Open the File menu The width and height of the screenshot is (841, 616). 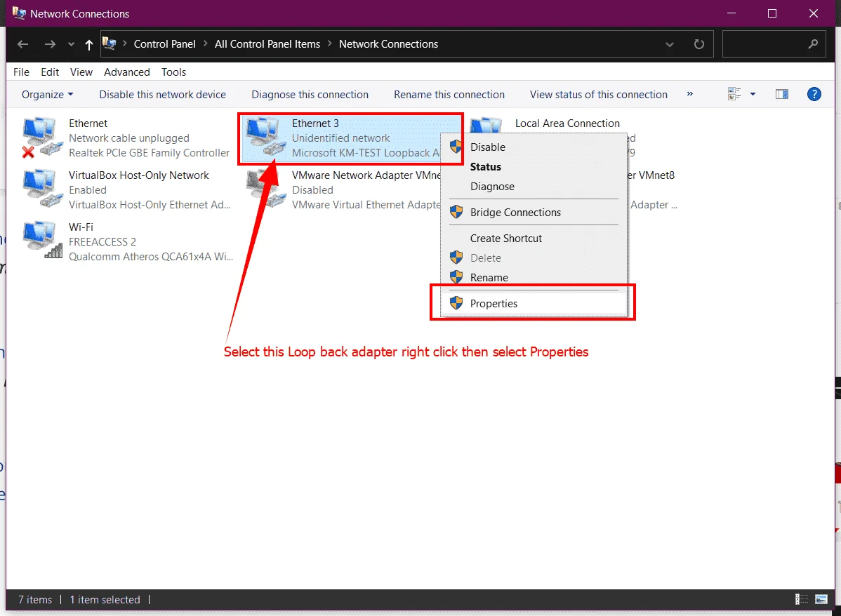tap(22, 72)
